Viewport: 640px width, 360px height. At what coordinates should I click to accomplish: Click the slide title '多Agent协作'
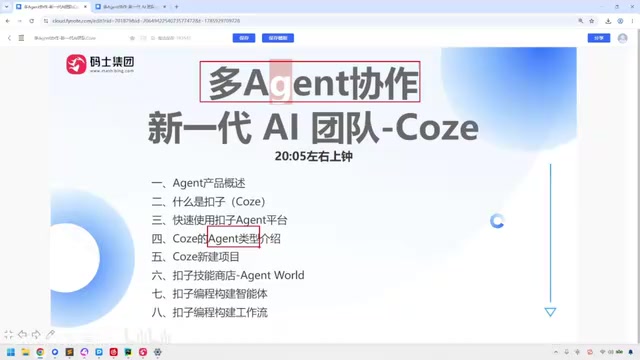pyautogui.click(x=313, y=83)
